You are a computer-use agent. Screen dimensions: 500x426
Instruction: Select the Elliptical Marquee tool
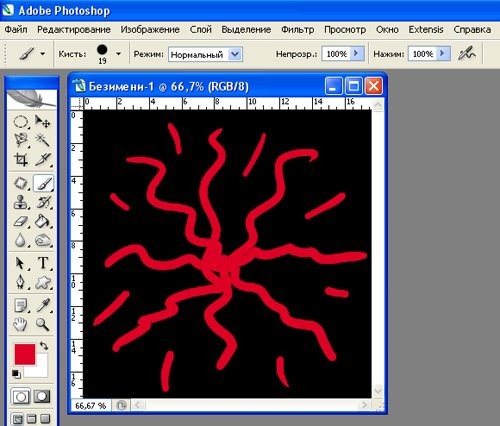(21, 121)
